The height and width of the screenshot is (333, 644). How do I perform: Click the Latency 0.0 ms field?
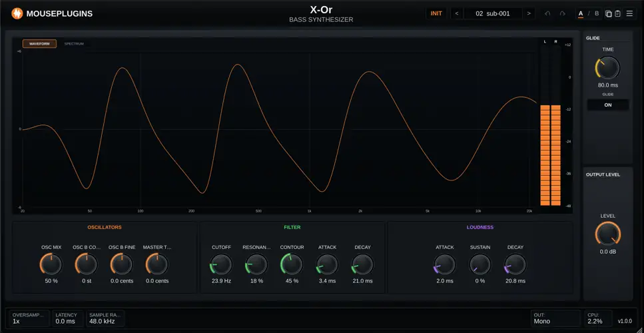68,318
